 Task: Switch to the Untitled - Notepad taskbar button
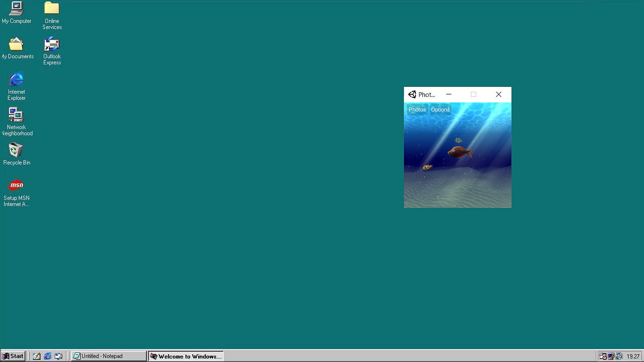coord(108,356)
